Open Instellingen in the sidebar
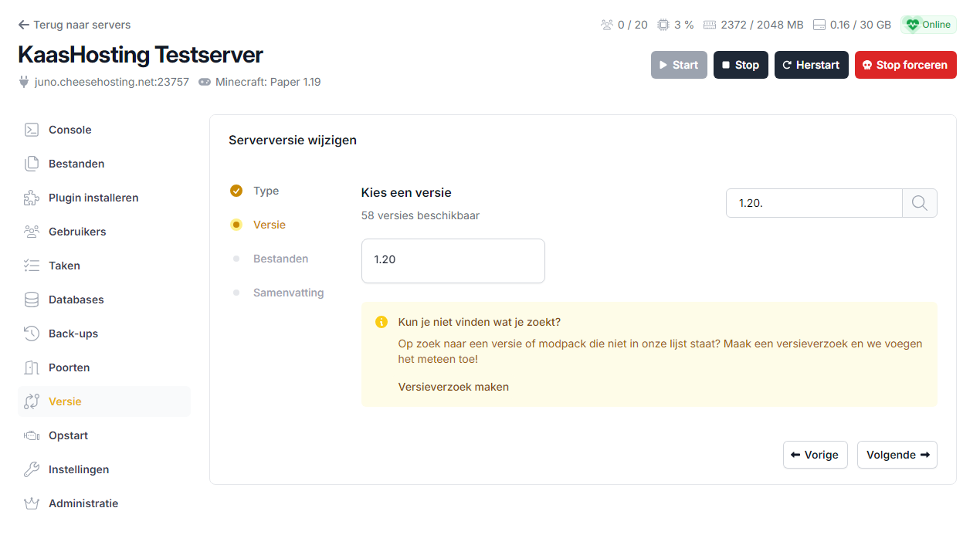 78,469
